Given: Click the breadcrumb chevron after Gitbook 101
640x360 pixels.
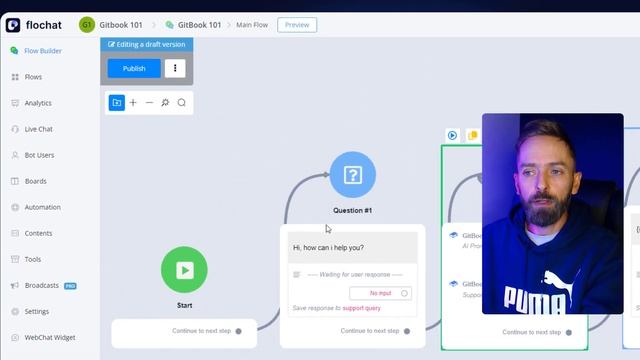Looking at the screenshot, I should (x=154, y=25).
